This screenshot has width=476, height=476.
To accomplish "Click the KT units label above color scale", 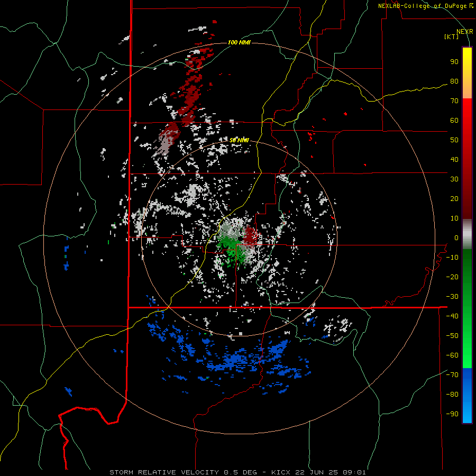I will pos(451,36).
